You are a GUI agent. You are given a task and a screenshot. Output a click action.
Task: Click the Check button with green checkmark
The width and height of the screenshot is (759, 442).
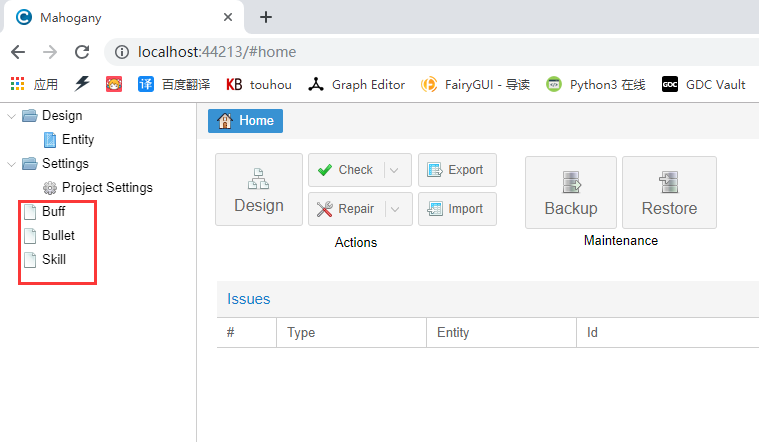(x=346, y=170)
